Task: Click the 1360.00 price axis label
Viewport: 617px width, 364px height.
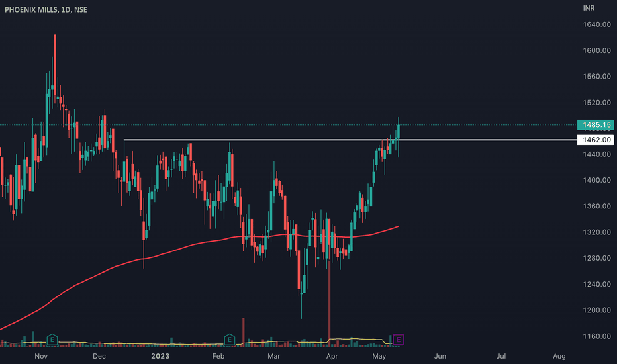Action: tap(596, 206)
